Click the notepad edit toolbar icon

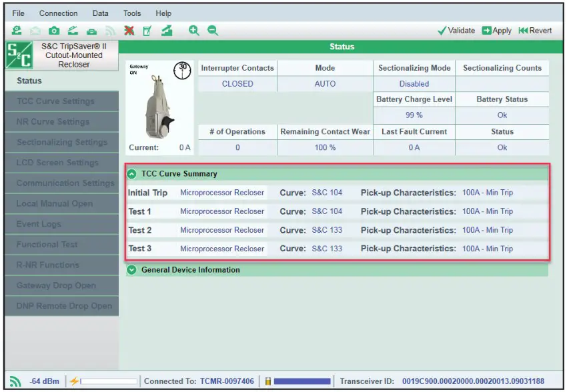pyautogui.click(x=146, y=31)
